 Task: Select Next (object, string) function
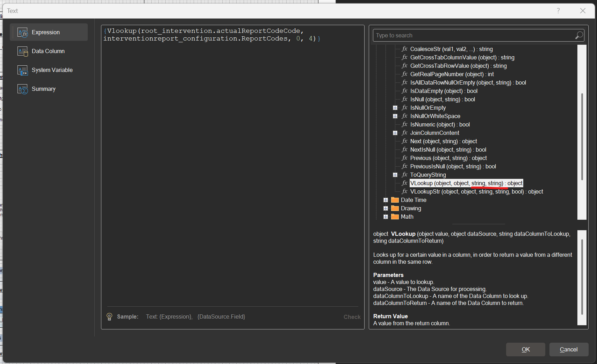444,141
